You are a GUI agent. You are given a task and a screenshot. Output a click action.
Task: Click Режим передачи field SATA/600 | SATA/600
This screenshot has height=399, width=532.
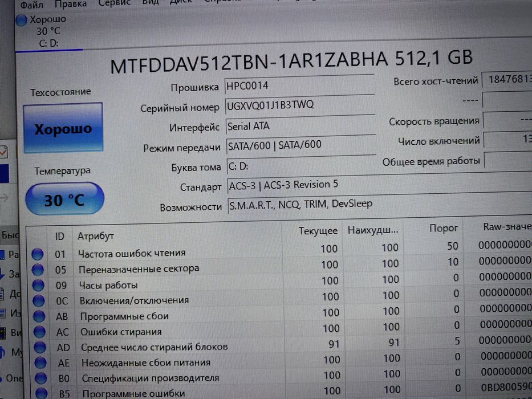301,145
